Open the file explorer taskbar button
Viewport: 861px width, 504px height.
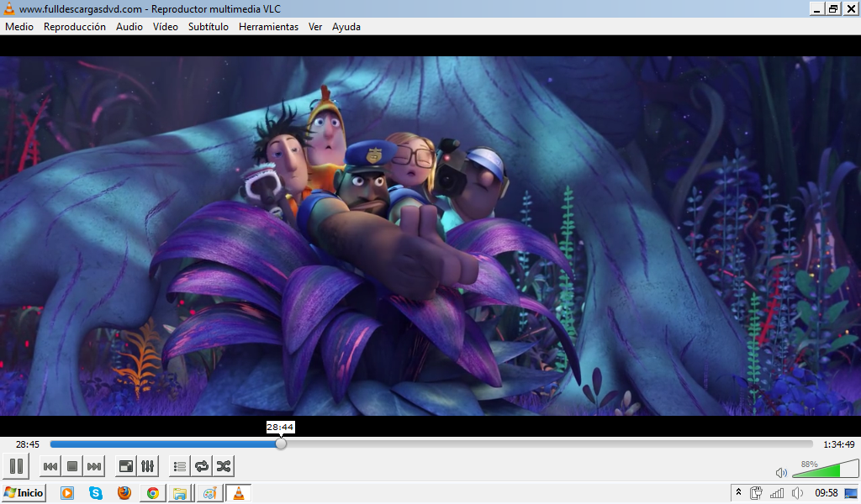click(x=180, y=493)
